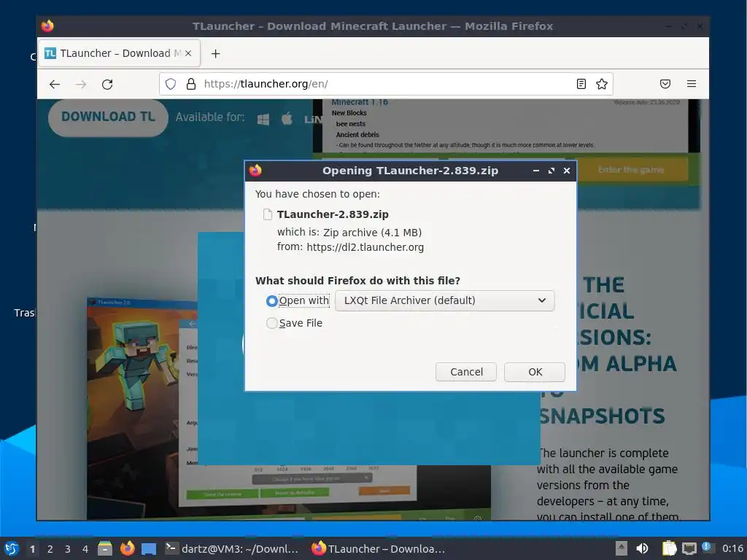
Task: Save page to Pocket
Action: point(665,85)
